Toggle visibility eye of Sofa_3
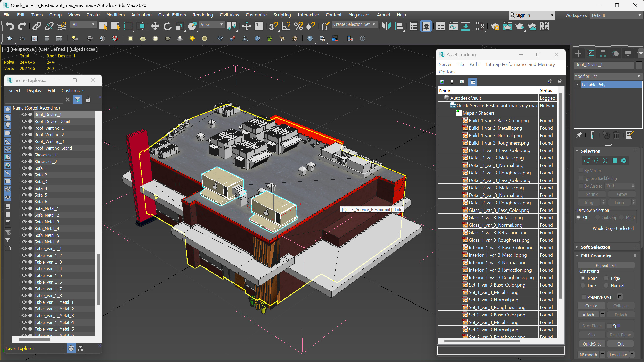The height and width of the screenshot is (362, 644). (24, 182)
